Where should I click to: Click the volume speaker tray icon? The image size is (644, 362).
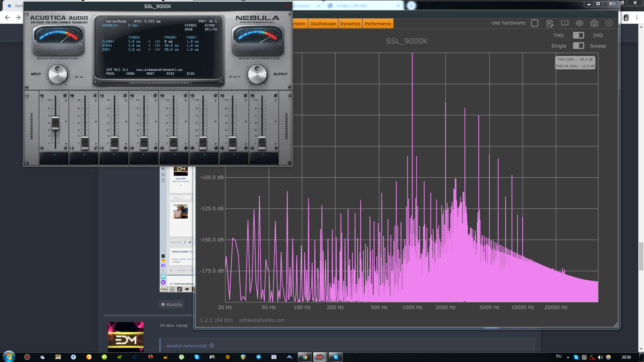[600, 357]
